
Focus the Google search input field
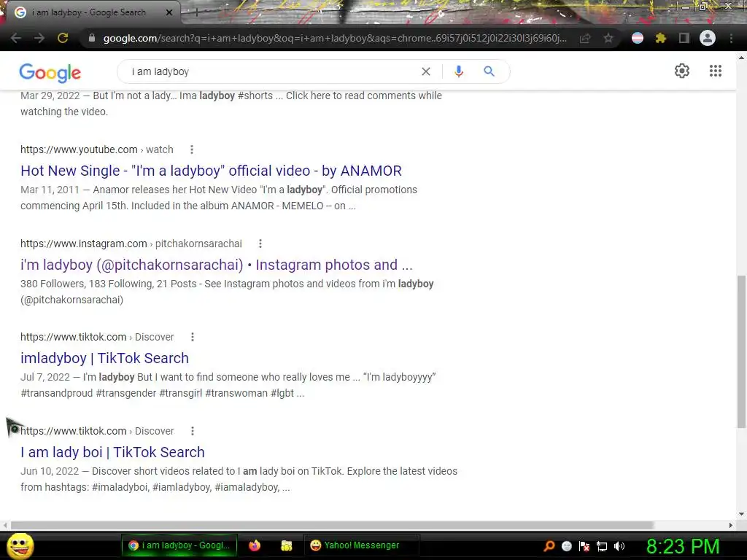click(x=271, y=71)
